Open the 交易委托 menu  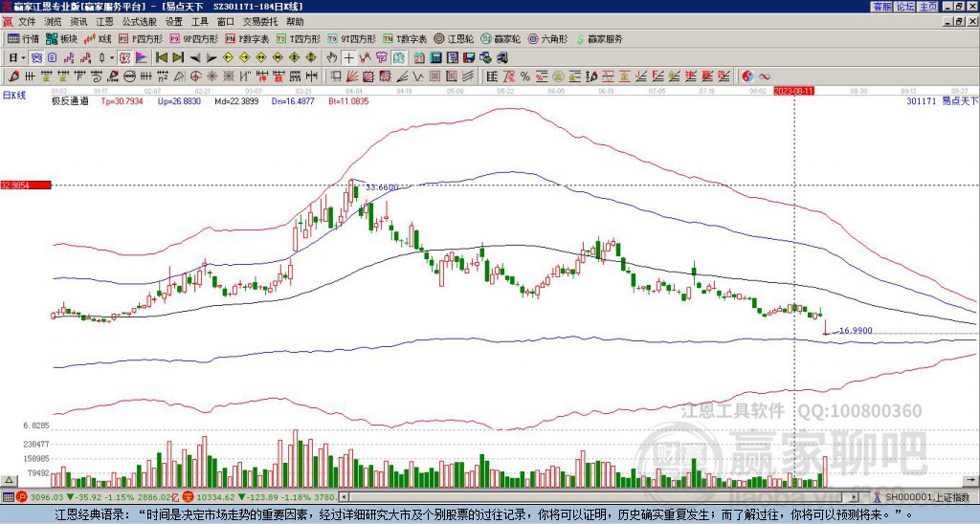[x=260, y=22]
